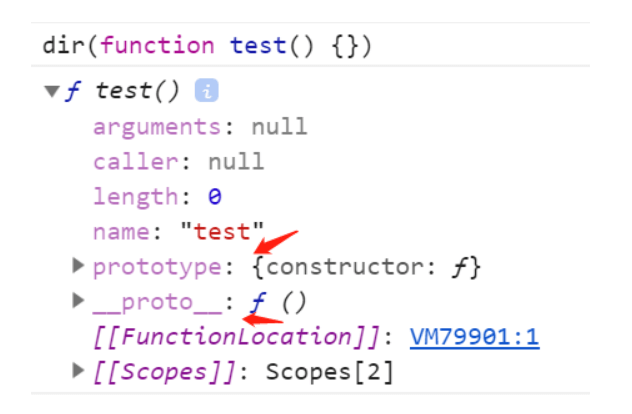
Task: Click the italic f function symbol before test()
Action: pyautogui.click(x=73, y=91)
